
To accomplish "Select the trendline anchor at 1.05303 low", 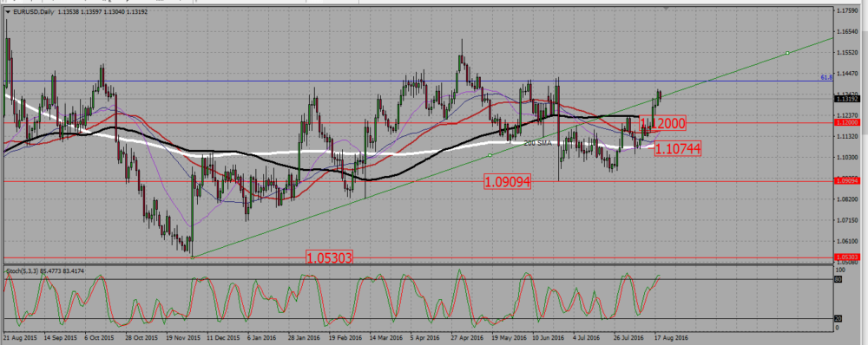I will pos(192,257).
